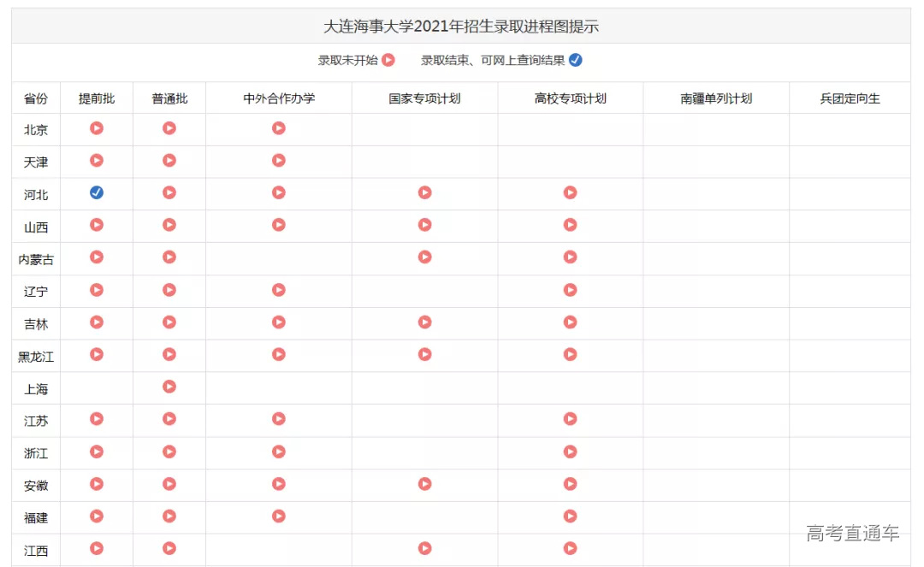The width and height of the screenshot is (924, 567).
Task: Click the 福建 province row label
Action: (36, 518)
